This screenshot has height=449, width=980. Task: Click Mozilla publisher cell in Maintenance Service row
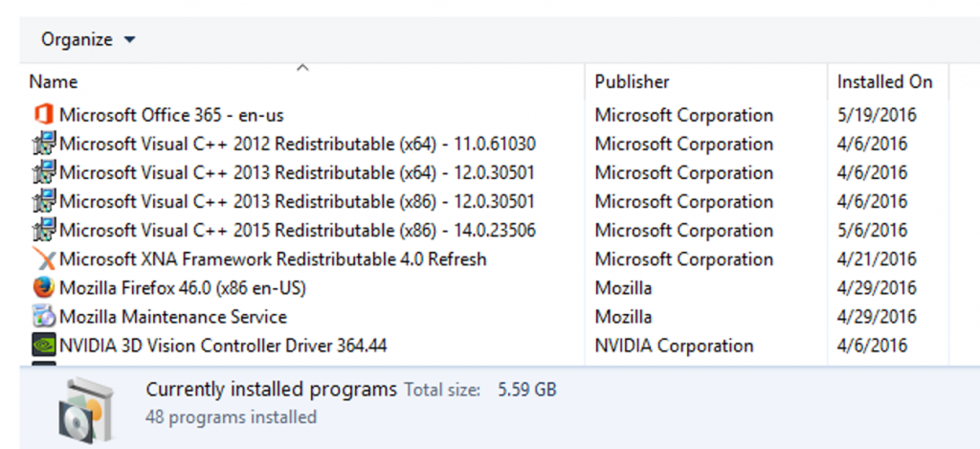(623, 317)
